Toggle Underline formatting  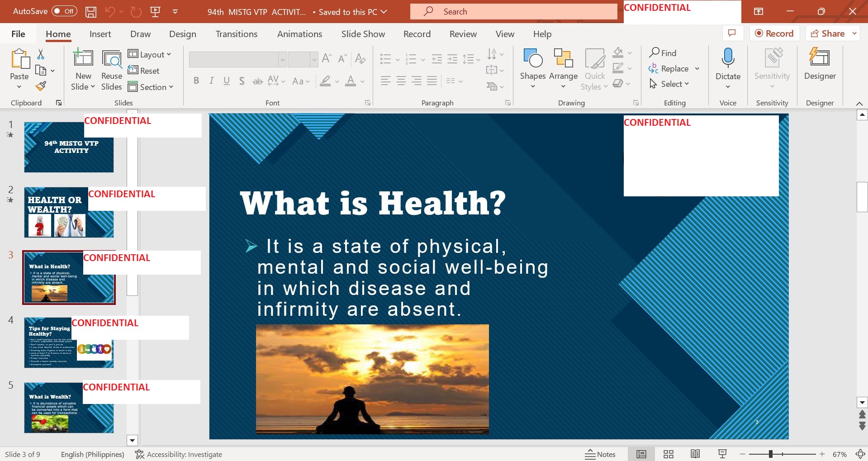click(x=227, y=81)
